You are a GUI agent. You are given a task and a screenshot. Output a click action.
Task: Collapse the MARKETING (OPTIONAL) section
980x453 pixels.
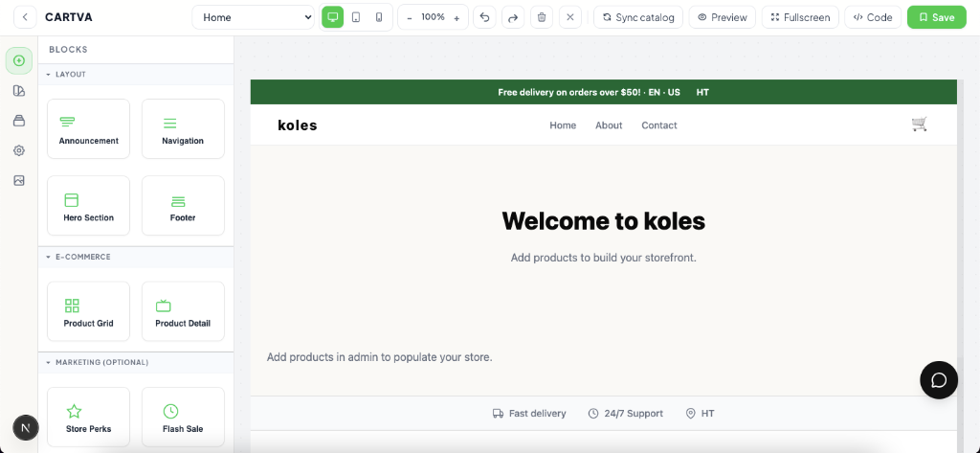pos(136,363)
